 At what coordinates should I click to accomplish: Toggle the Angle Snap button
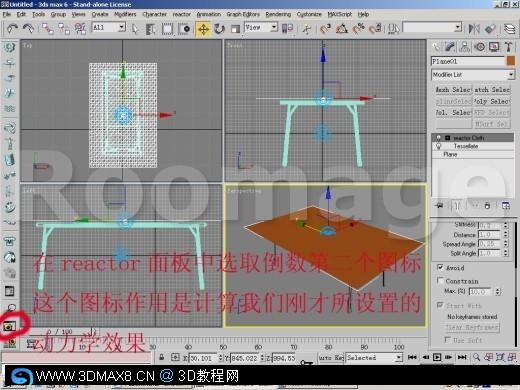point(342,29)
